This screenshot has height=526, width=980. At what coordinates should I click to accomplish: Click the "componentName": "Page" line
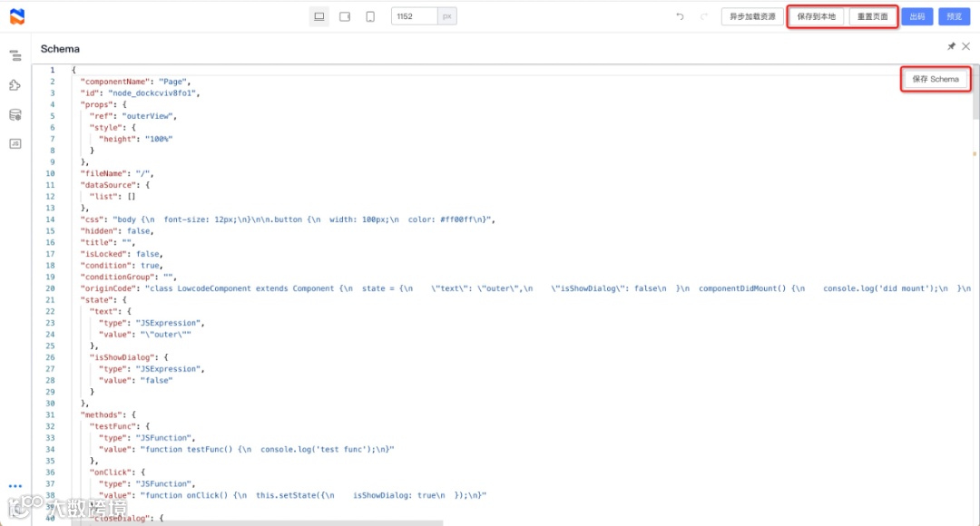pos(135,82)
